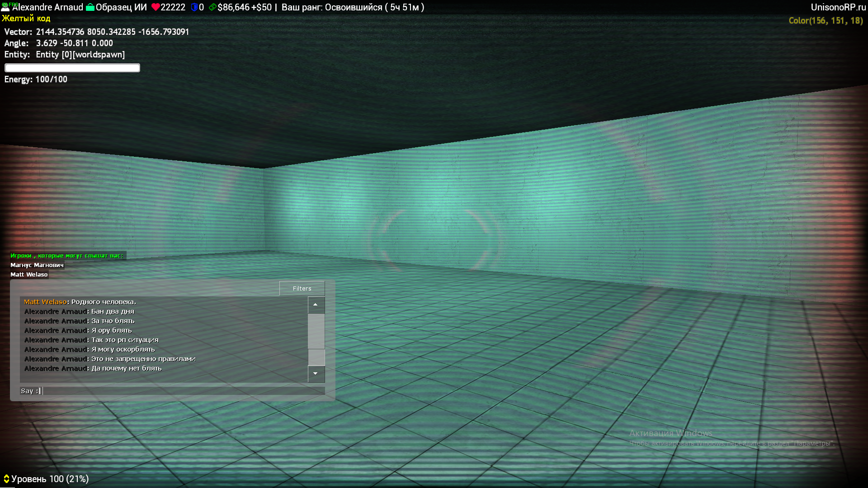Click the green money icon by $86,646
Image resolution: width=868 pixels, height=488 pixels.
(x=212, y=7)
